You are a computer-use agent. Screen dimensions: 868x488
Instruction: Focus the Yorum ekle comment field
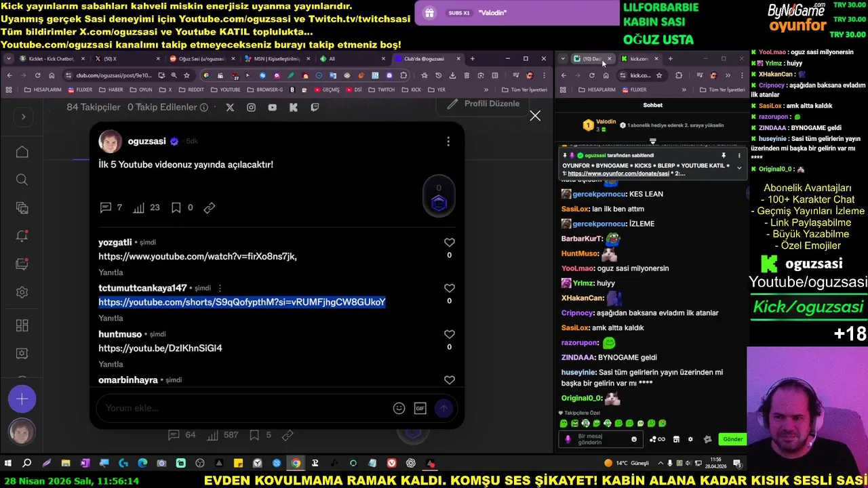point(244,408)
